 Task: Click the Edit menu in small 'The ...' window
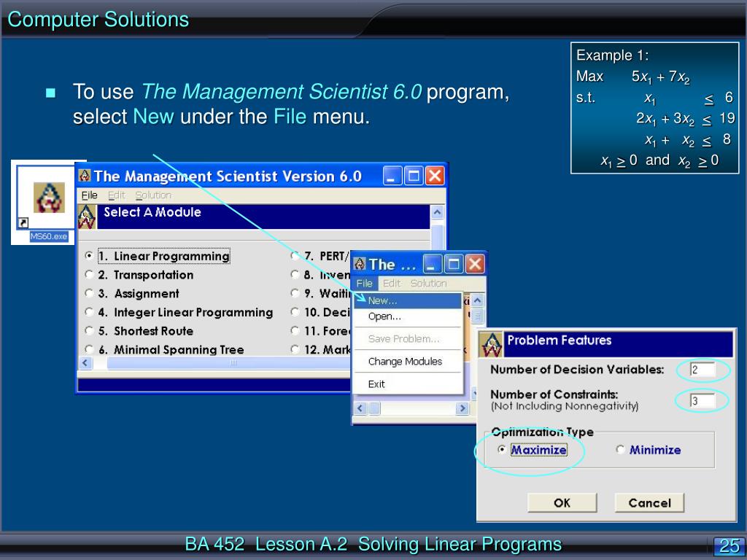pyautogui.click(x=392, y=284)
